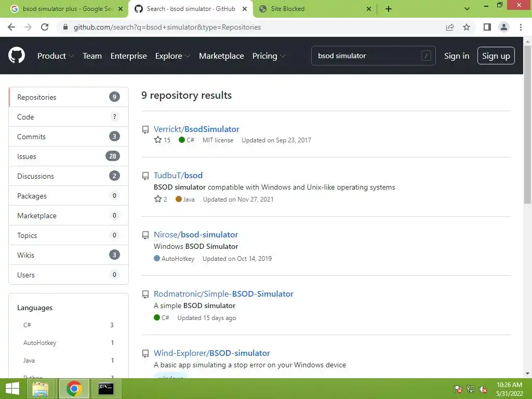Open the share page icon
The image size is (532, 399).
pyautogui.click(x=450, y=27)
